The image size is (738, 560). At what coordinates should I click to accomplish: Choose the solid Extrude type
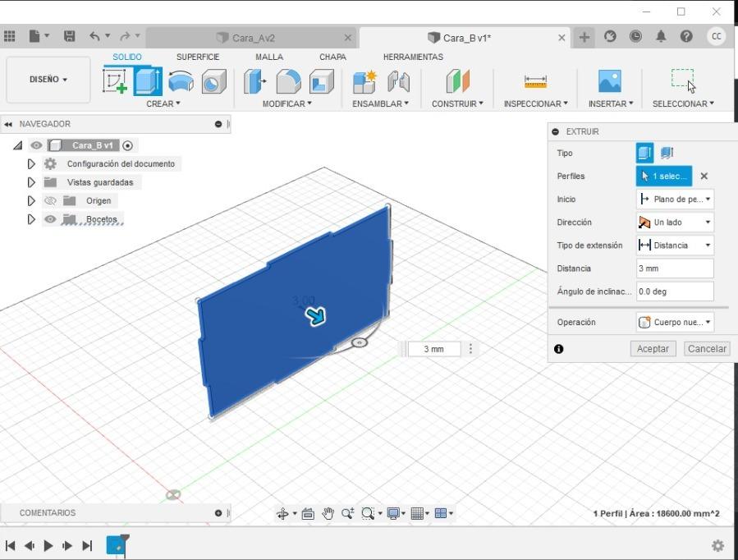(x=644, y=153)
